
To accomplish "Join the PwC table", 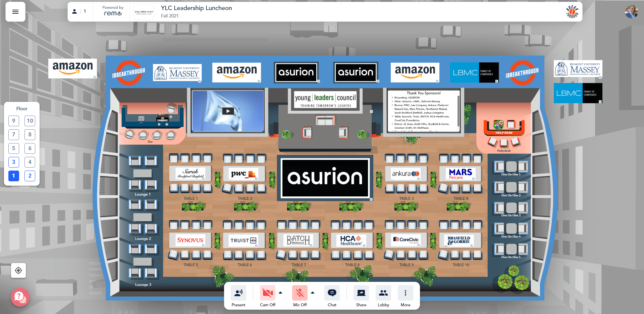I will point(245,174).
